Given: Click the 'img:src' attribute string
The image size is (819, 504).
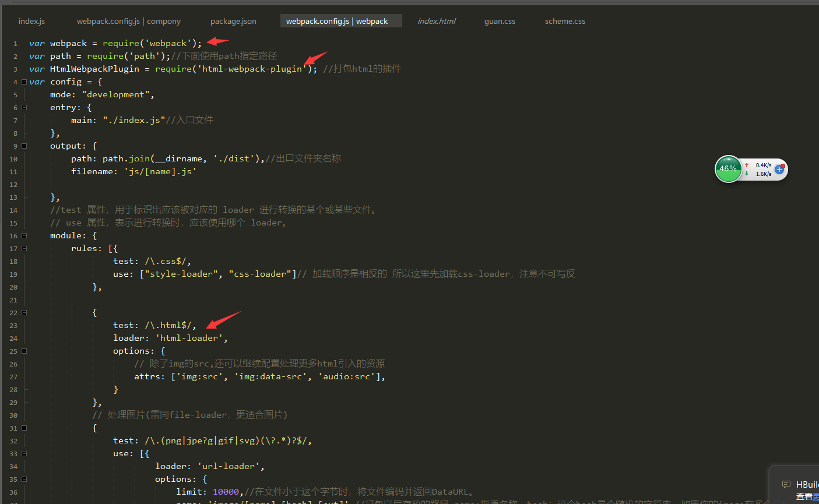Looking at the screenshot, I should [199, 376].
